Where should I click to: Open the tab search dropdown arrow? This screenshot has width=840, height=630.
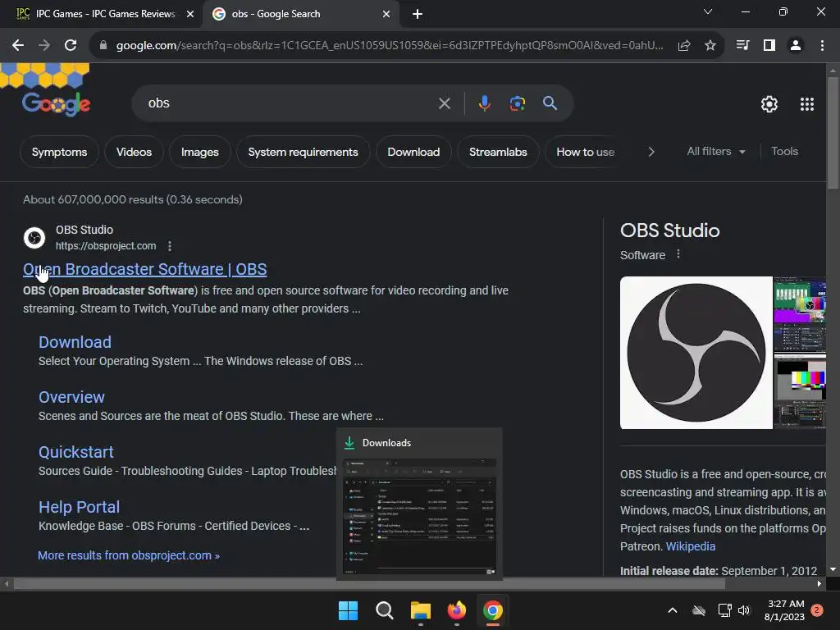(x=708, y=11)
